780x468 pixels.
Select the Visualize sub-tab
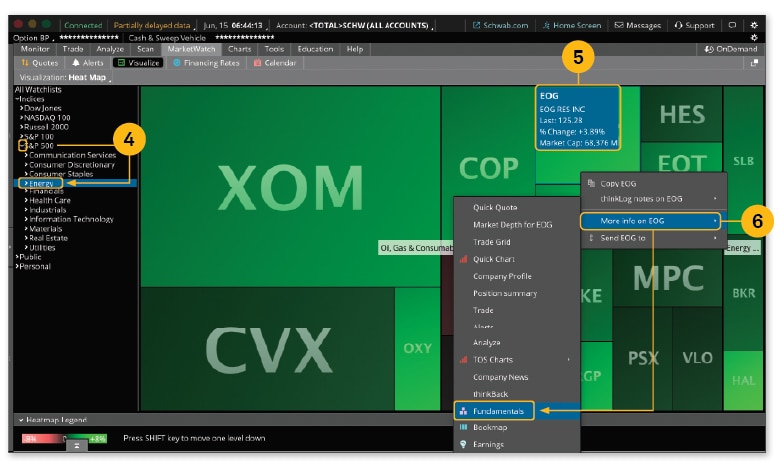138,63
